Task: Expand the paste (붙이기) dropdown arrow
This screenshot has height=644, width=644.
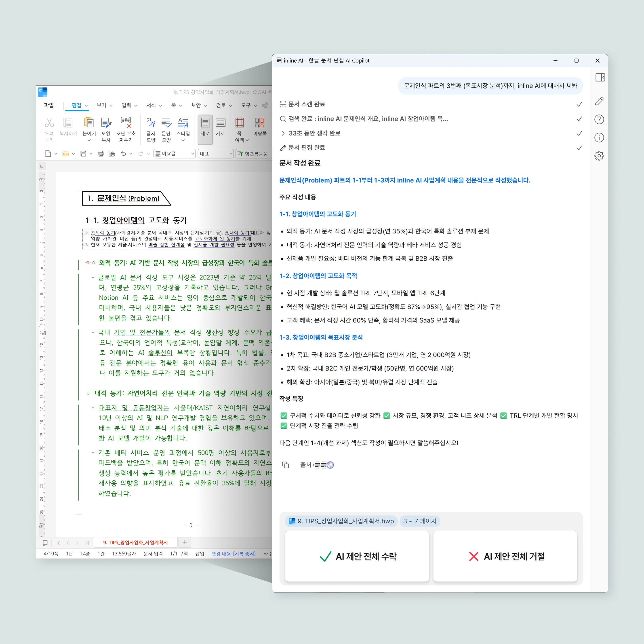Action: pos(89,141)
